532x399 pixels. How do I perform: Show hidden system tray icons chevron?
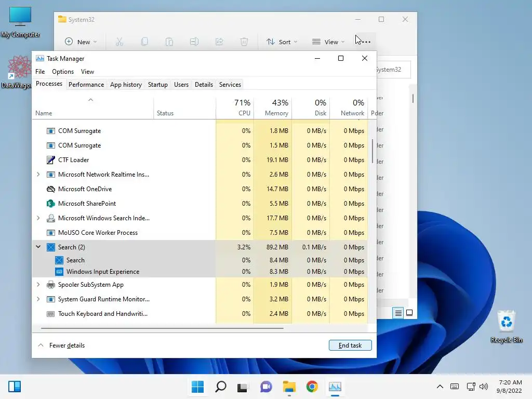[440, 387]
